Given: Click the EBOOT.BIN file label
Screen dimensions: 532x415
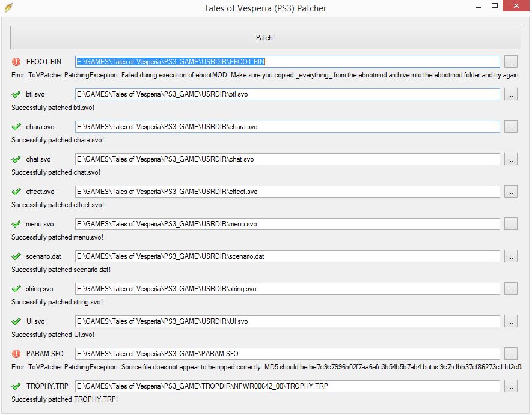Looking at the screenshot, I should pyautogui.click(x=44, y=62).
